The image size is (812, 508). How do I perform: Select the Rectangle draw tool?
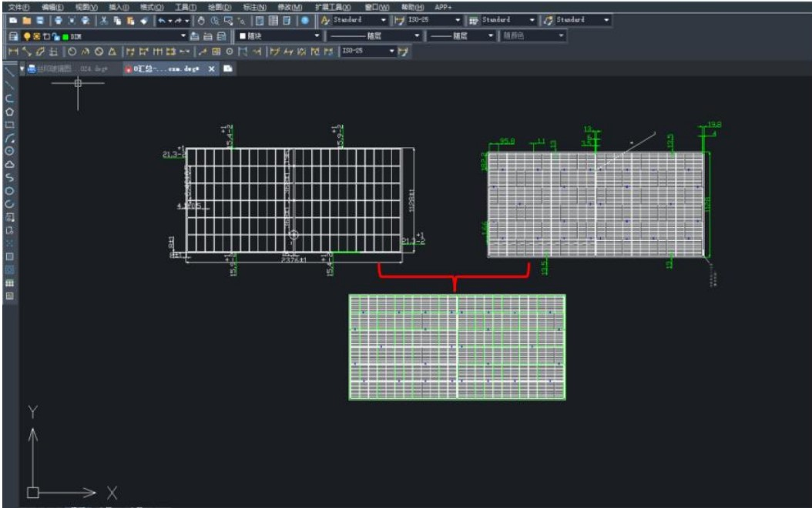click(x=9, y=124)
